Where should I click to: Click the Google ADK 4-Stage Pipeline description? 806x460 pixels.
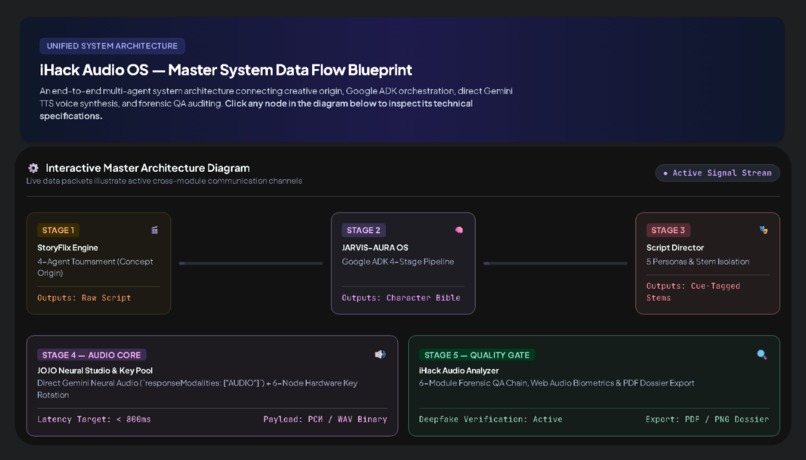coord(398,262)
